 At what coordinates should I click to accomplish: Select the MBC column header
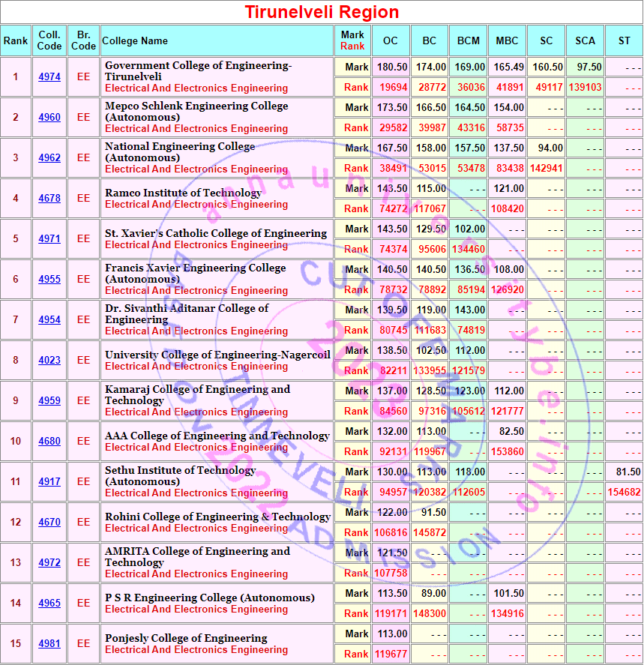(x=507, y=40)
